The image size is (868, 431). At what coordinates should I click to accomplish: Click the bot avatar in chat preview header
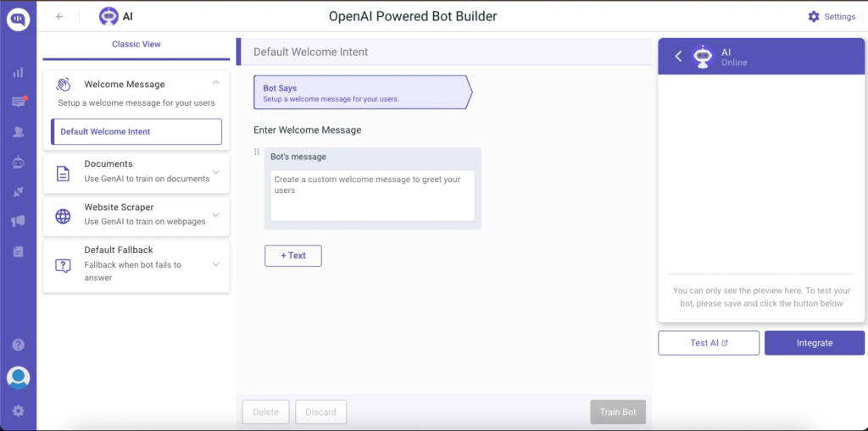(703, 56)
